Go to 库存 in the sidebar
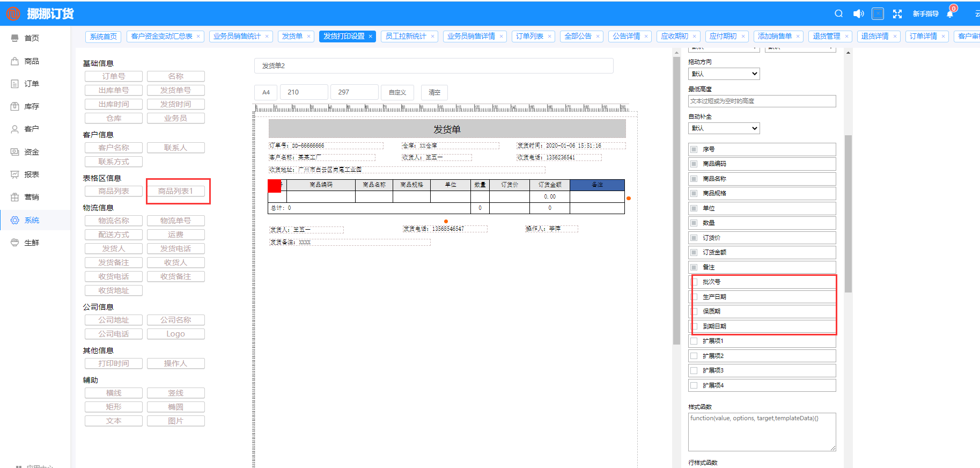 [31, 106]
